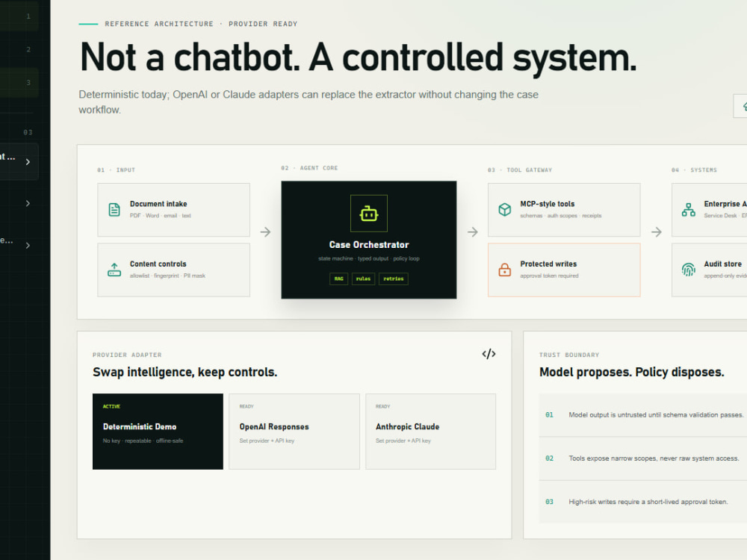Click the Case Orchestrator robot icon
Screen dimensions: 747x560
pyautogui.click(x=369, y=214)
